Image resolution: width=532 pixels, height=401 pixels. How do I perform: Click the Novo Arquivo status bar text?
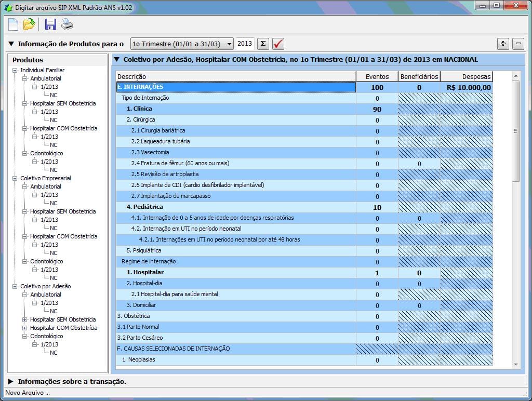click(28, 393)
